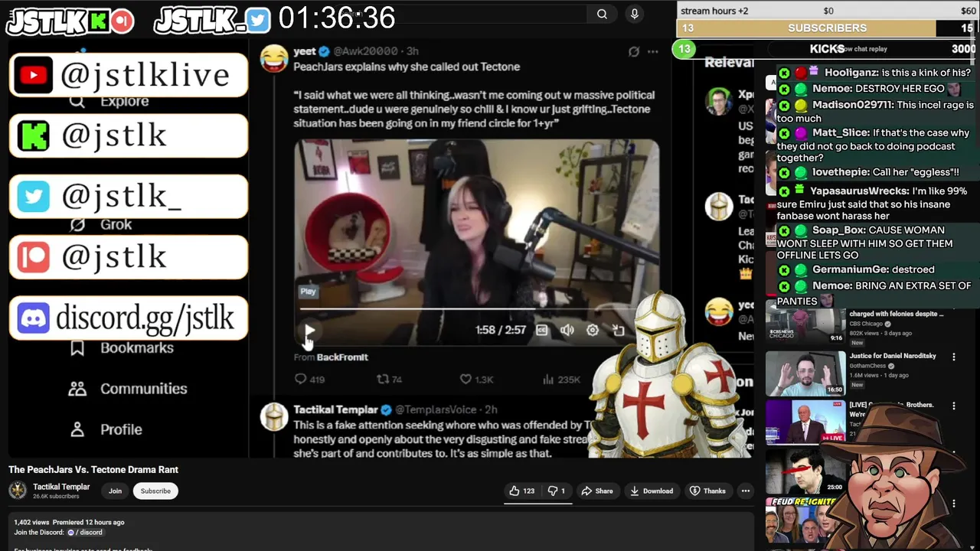Open three-dot menu for the LIVE video
Screen dimensions: 980x551
pos(954,406)
